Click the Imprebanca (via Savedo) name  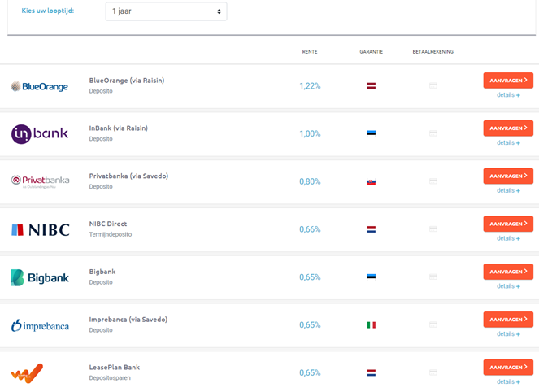(x=128, y=320)
